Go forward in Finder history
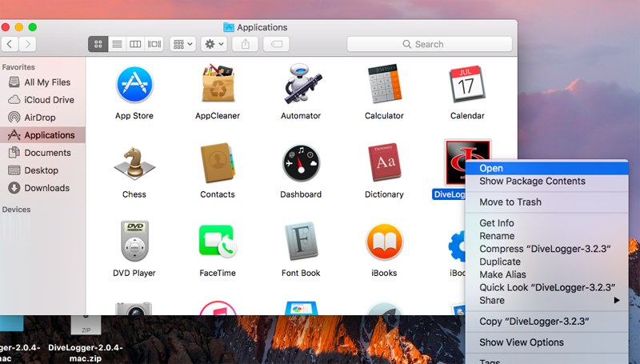The height and width of the screenshot is (364, 640). (28, 44)
